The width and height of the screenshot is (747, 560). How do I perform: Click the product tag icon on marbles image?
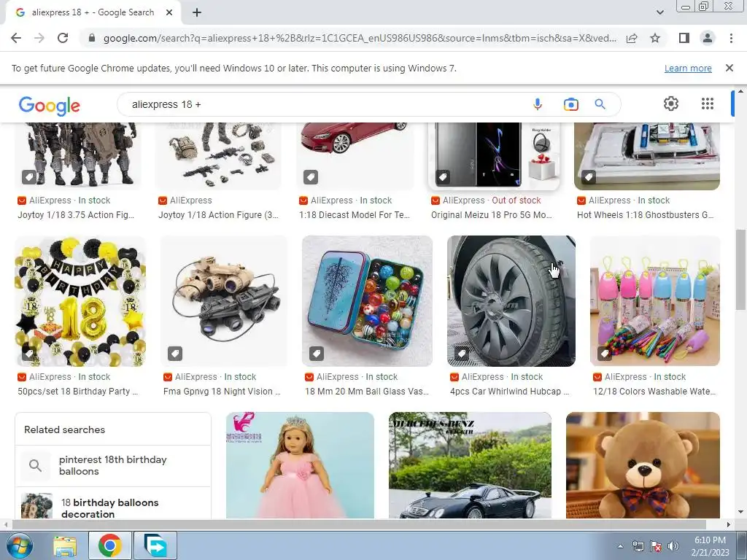click(x=317, y=354)
